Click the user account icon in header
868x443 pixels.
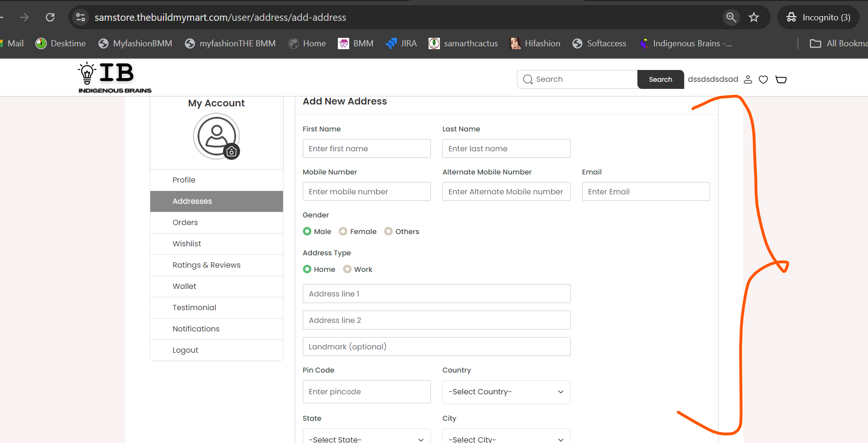pyautogui.click(x=748, y=79)
